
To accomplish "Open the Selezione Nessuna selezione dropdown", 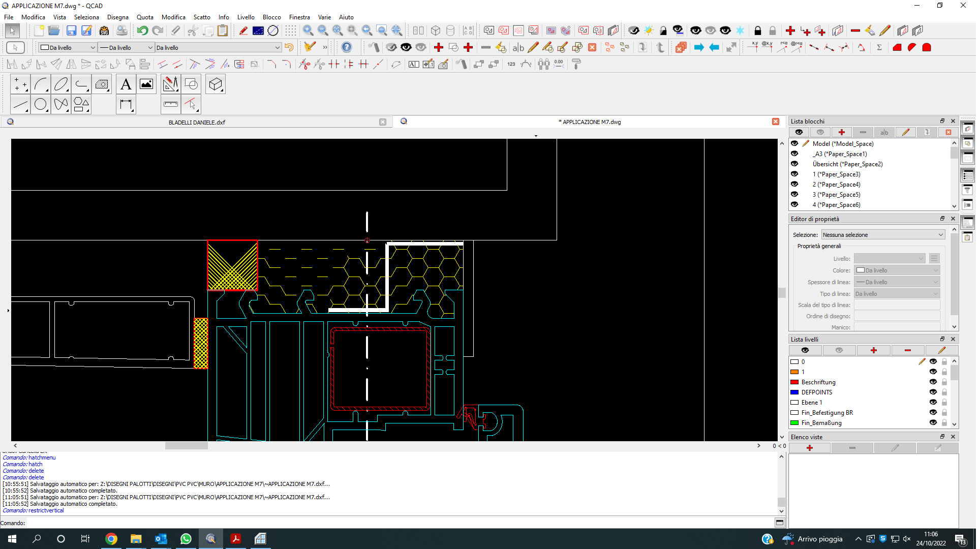I will point(883,234).
